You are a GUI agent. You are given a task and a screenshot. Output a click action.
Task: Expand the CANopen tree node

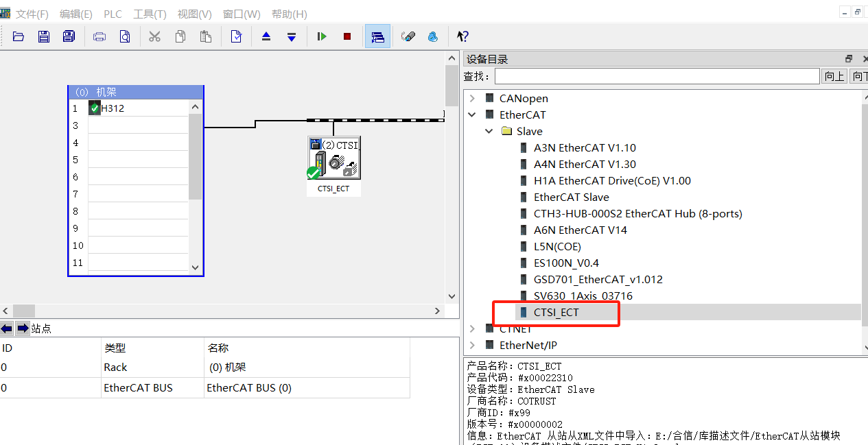472,99
